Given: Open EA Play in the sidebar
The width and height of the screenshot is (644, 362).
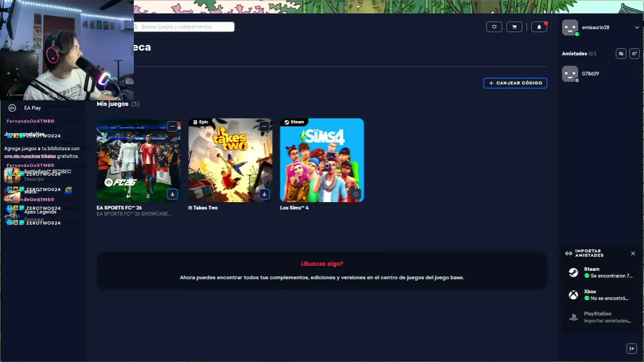Looking at the screenshot, I should pyautogui.click(x=43, y=108).
